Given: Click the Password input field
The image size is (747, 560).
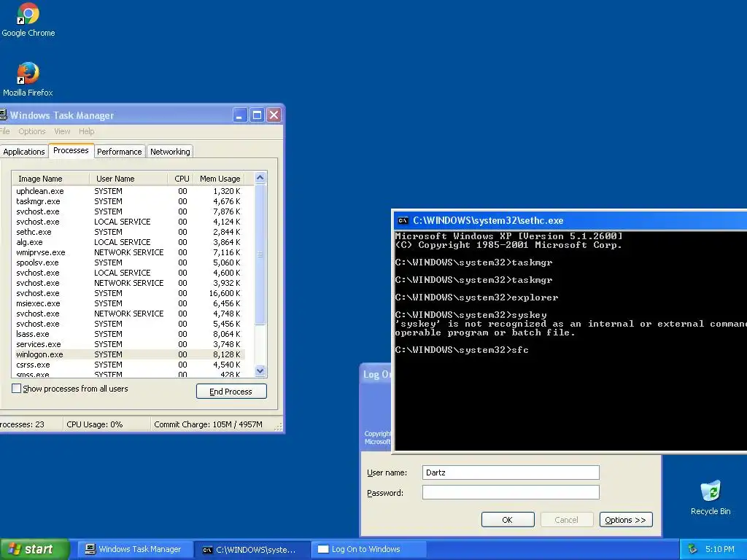Looking at the screenshot, I should point(511,492).
